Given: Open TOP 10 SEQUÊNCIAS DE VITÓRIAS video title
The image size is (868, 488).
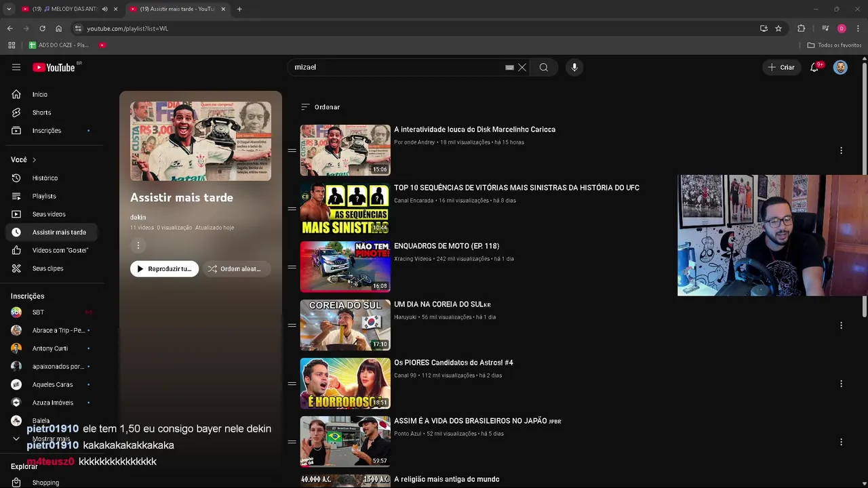Looking at the screenshot, I should [x=517, y=188].
